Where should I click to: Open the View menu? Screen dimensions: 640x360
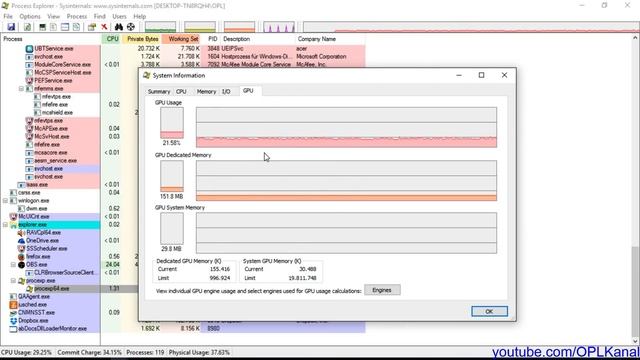[x=53, y=16]
